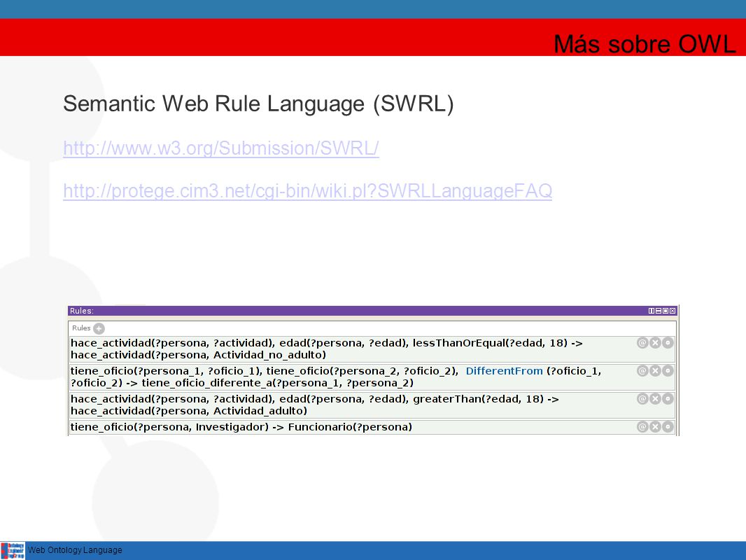The width and height of the screenshot is (746, 560).
Task: Edit the greaterThan rule via circle icon
Action: (668, 399)
